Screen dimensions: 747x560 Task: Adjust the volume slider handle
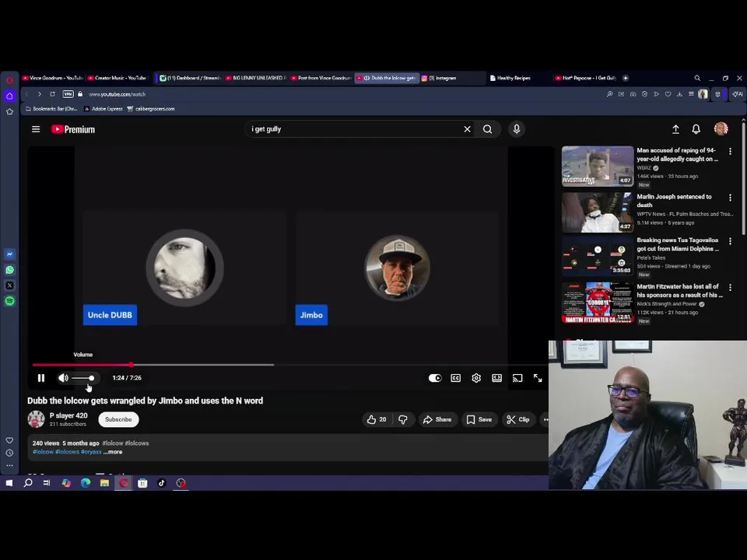(x=92, y=378)
